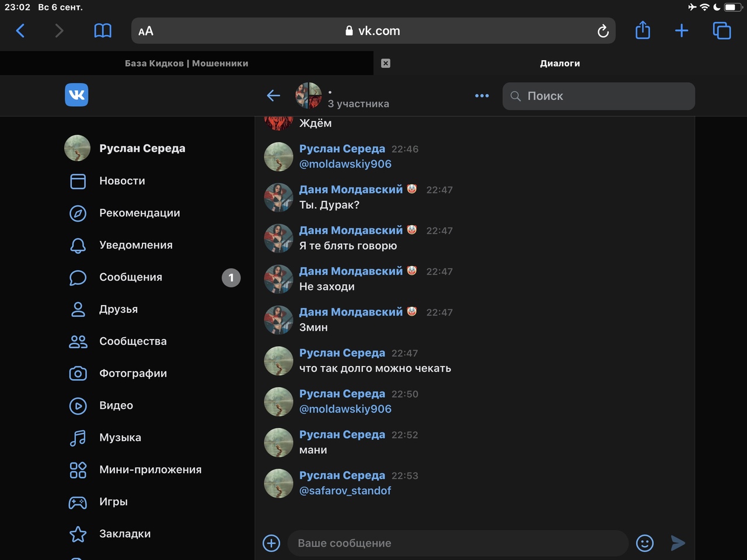Open the group chat avatar thumbnail
This screenshot has width=747, height=560.
308,96
